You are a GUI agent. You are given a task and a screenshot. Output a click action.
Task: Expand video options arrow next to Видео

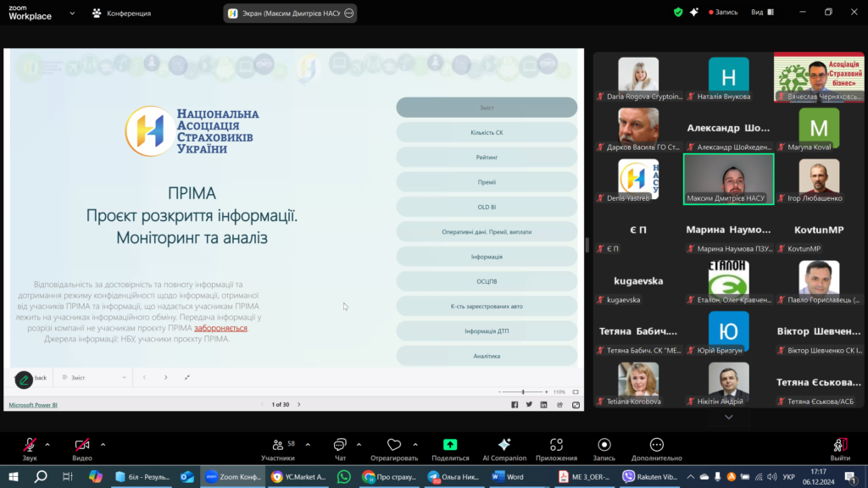tap(103, 444)
